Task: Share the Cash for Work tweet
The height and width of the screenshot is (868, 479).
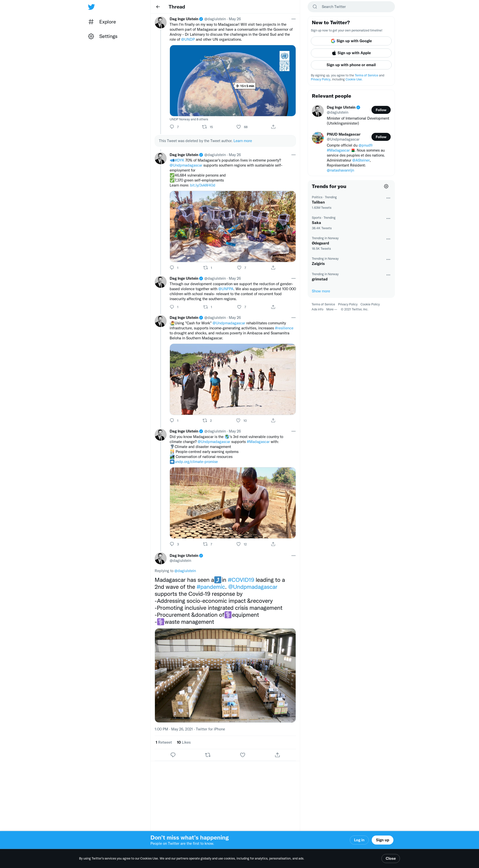Action: pyautogui.click(x=273, y=421)
